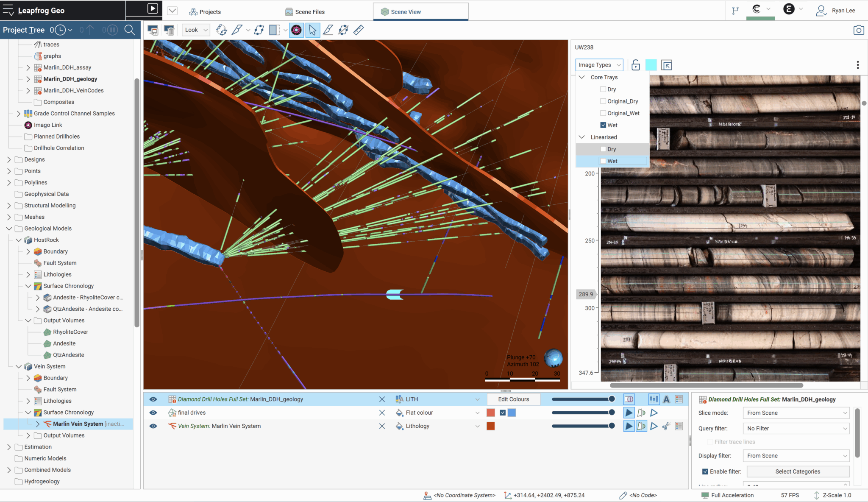
Task: Hide final drives with eye icon
Action: point(153,413)
